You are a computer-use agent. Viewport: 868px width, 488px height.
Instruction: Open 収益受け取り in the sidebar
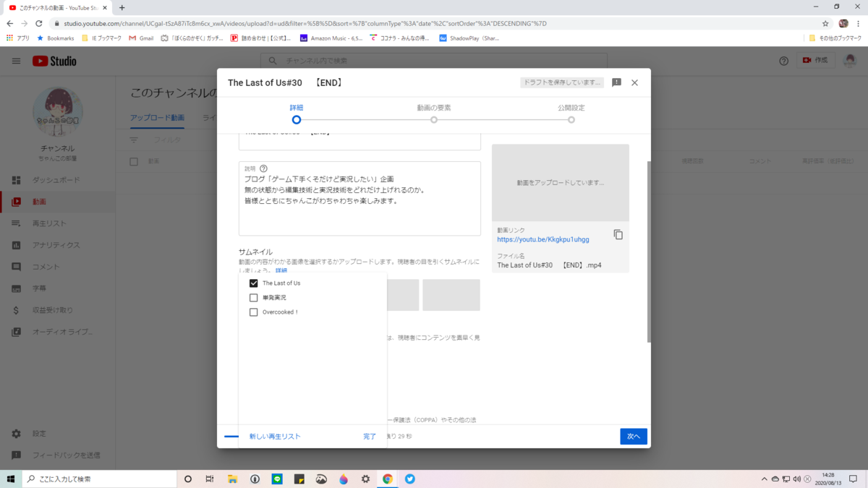pyautogui.click(x=58, y=310)
